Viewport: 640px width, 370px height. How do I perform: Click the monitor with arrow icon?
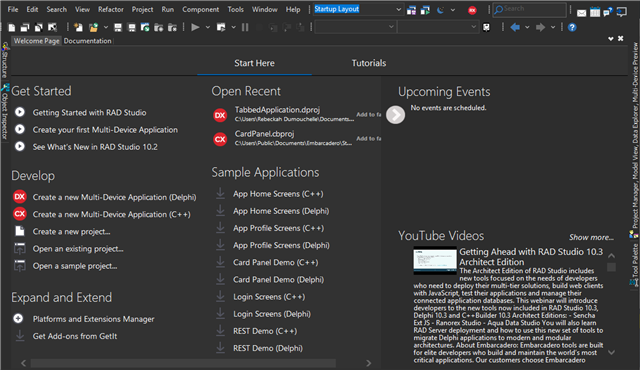[622, 12]
